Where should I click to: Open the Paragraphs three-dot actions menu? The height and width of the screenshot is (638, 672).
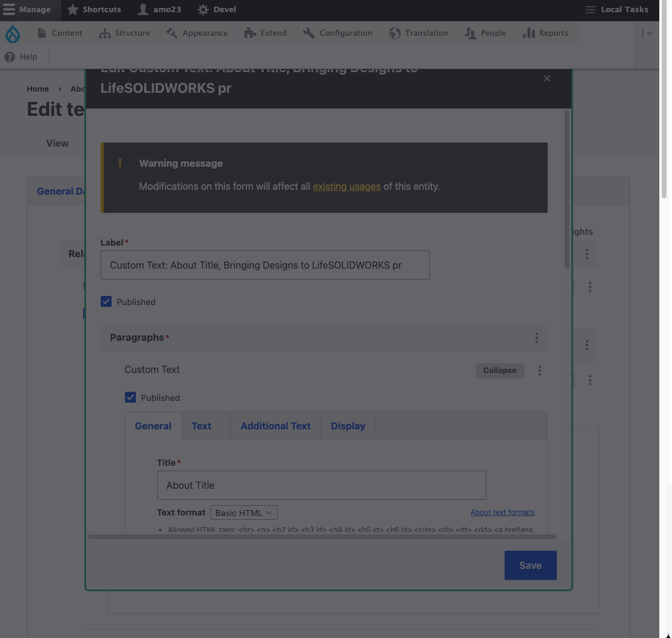point(536,338)
